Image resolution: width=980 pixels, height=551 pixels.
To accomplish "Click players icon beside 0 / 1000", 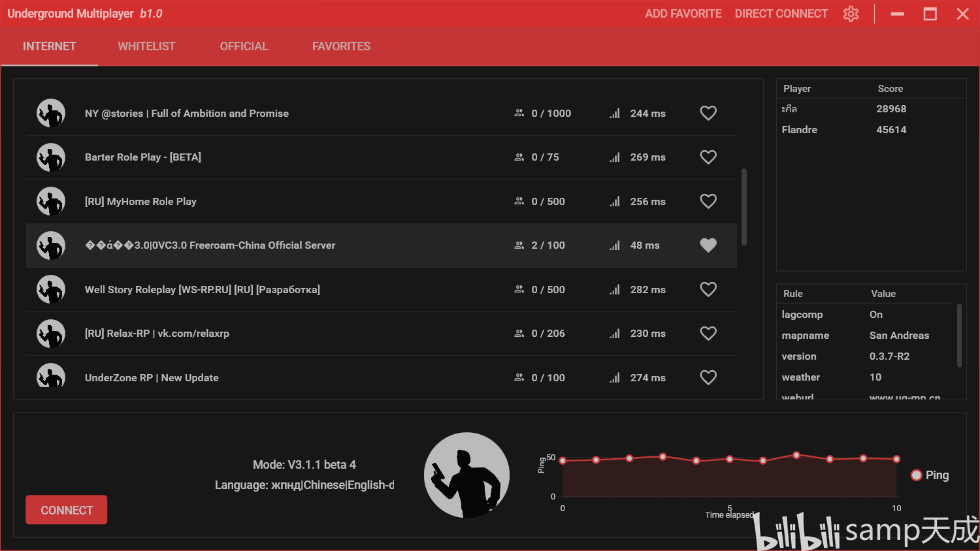I will tap(519, 113).
